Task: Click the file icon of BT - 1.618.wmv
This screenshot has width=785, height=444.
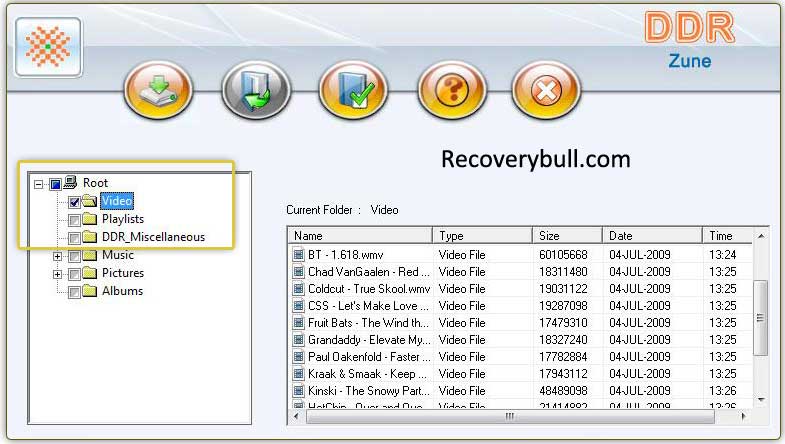Action: tap(298, 255)
